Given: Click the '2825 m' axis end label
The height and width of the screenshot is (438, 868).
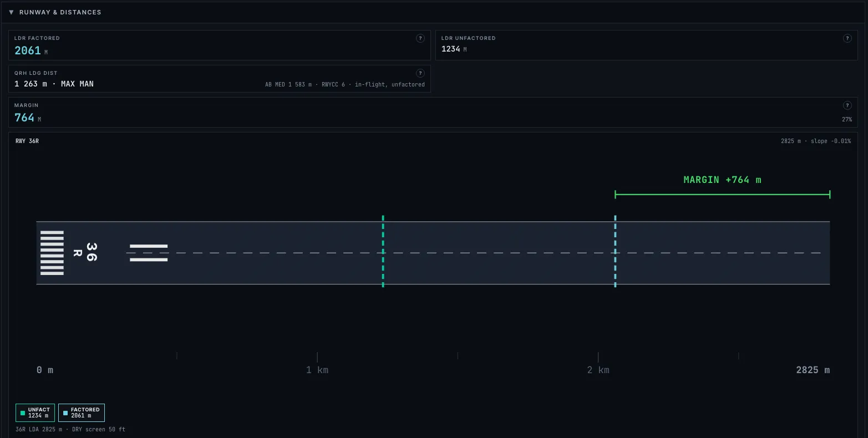Looking at the screenshot, I should [x=813, y=370].
